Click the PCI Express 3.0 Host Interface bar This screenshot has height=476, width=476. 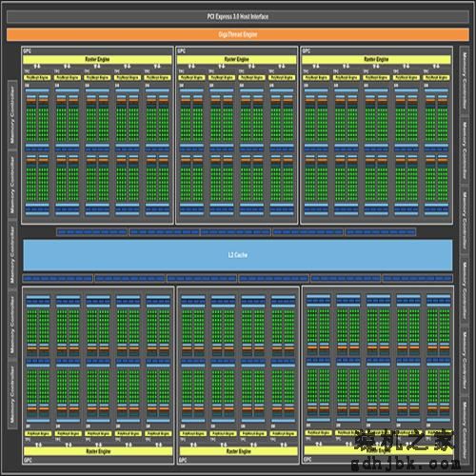pyautogui.click(x=238, y=16)
